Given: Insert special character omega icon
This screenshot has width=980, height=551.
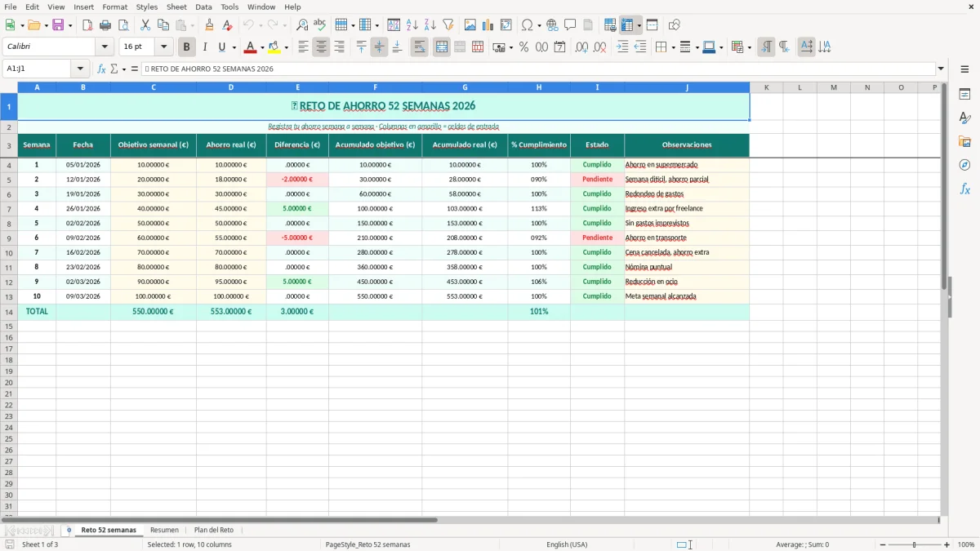Looking at the screenshot, I should coord(527,25).
